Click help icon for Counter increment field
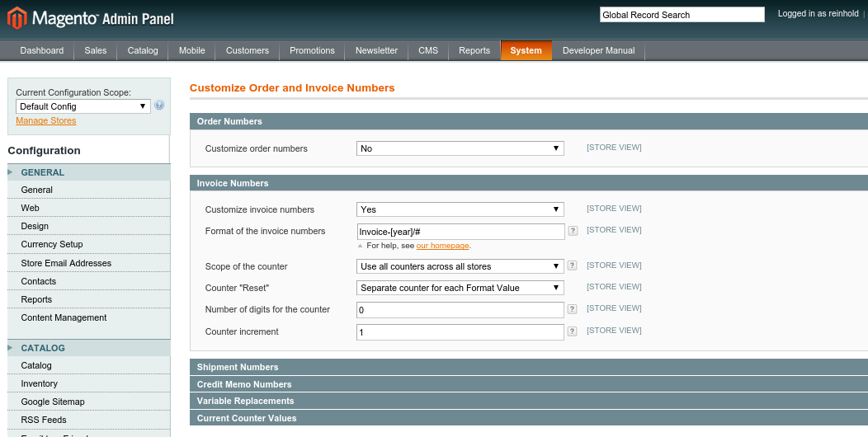868x437 pixels. (x=573, y=331)
